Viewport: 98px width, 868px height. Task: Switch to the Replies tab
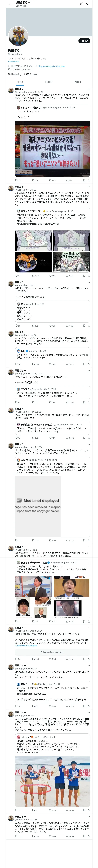pyautogui.click(x=49, y=82)
